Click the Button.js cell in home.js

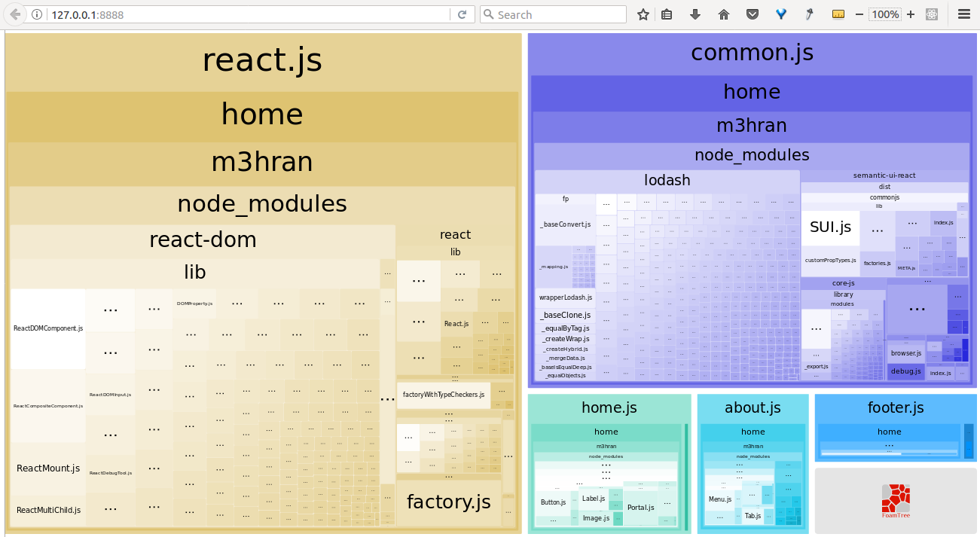[x=553, y=502]
